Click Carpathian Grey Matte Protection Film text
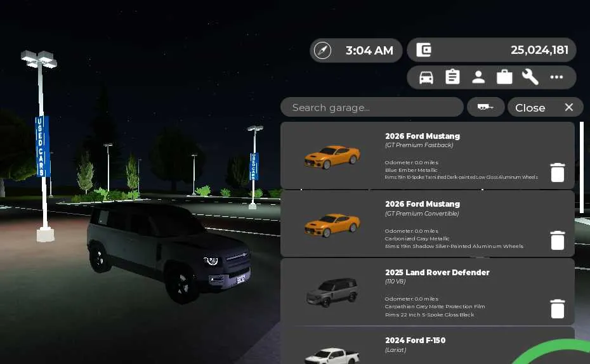 click(435, 306)
